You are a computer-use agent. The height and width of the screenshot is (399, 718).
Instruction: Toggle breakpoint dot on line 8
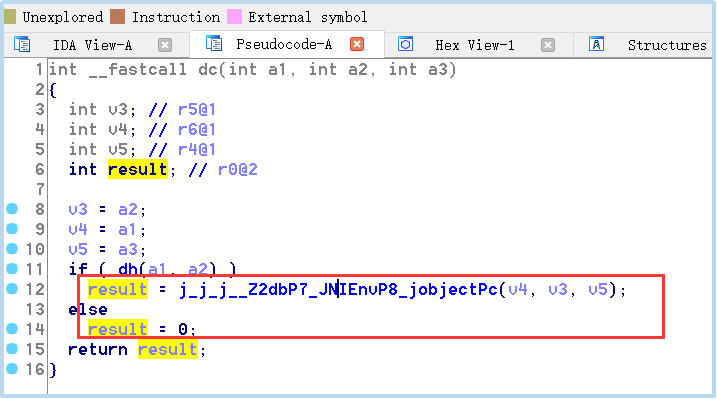pyautogui.click(x=12, y=209)
